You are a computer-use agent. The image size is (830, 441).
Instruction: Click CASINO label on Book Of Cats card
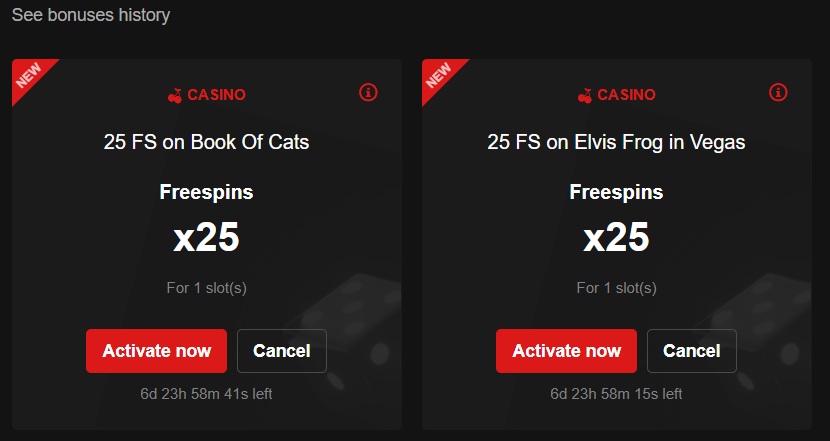(x=216, y=95)
